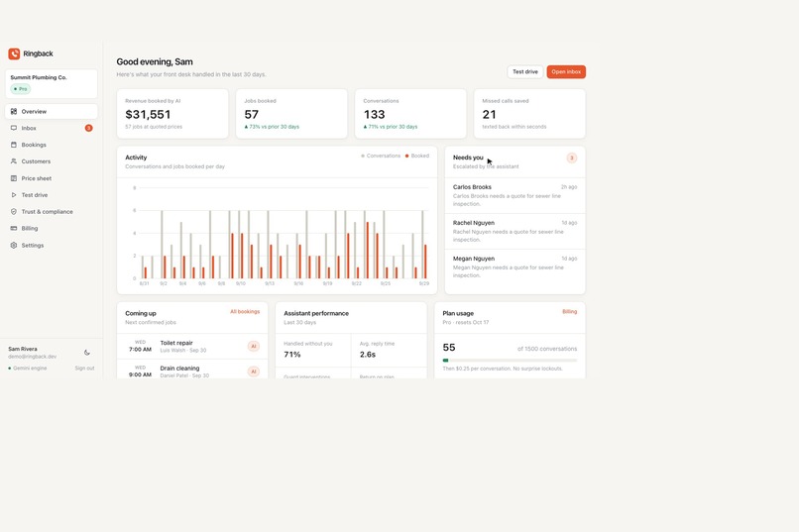Click the Conversations legend marker

(363, 156)
